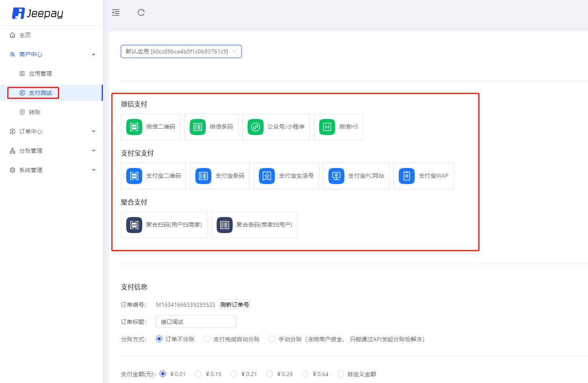Select the ¥0.64 amount radio

[x=305, y=374]
